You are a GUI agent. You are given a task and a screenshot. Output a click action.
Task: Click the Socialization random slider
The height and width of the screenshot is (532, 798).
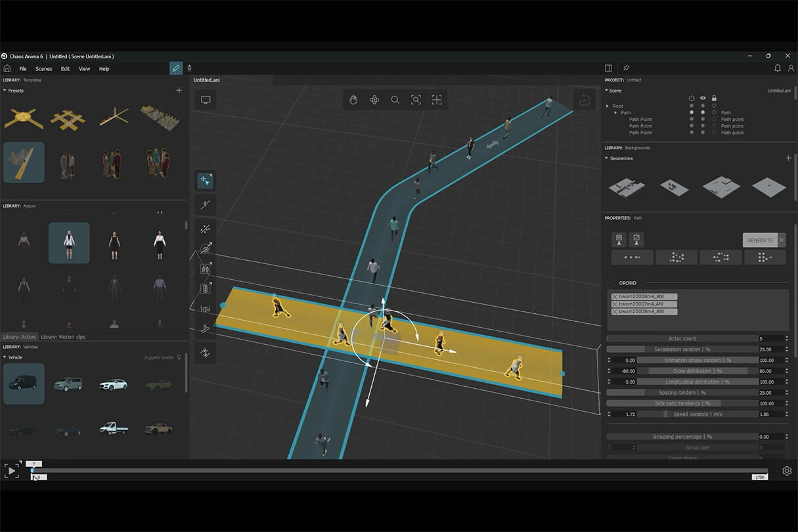[x=680, y=349]
